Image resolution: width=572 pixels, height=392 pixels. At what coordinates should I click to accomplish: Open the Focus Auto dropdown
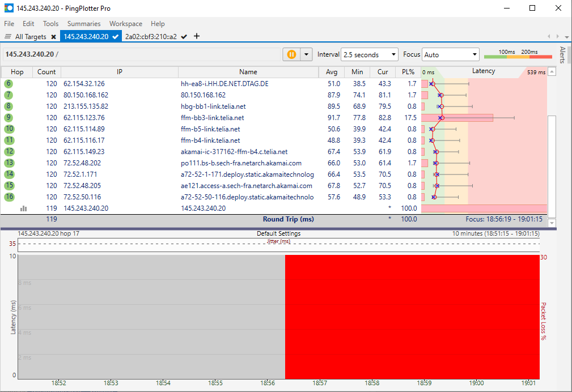coord(450,55)
